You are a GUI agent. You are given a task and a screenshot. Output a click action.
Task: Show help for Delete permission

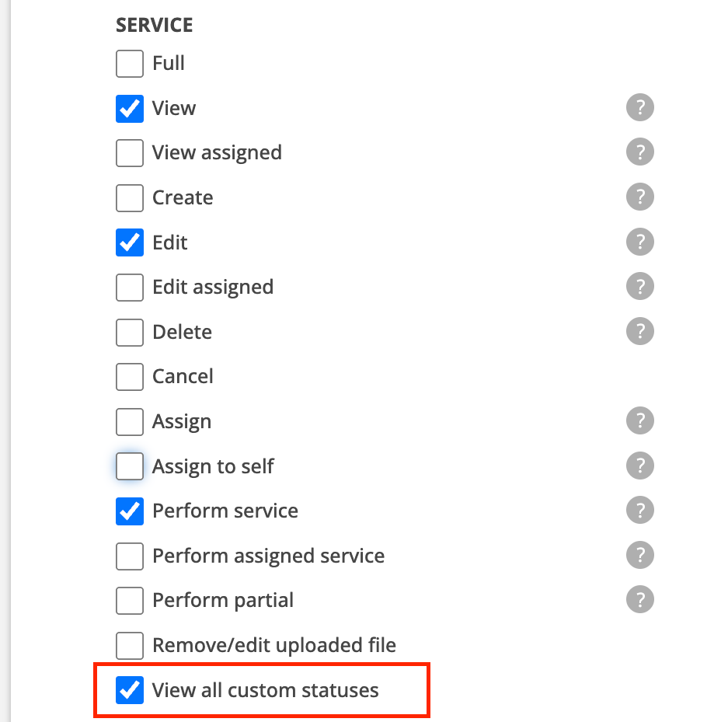coord(639,332)
